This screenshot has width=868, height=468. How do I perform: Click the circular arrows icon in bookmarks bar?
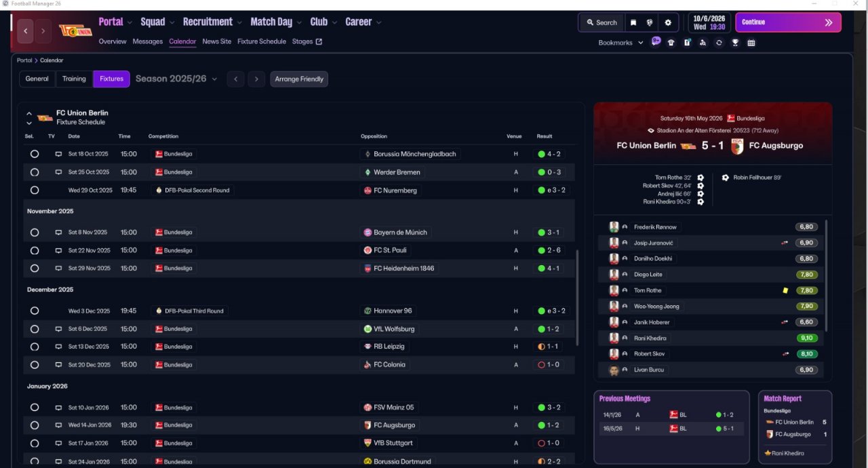[x=719, y=43]
